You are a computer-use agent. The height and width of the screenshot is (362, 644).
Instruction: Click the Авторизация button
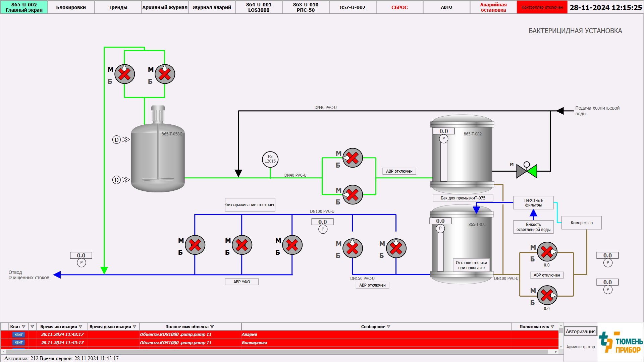pyautogui.click(x=581, y=331)
